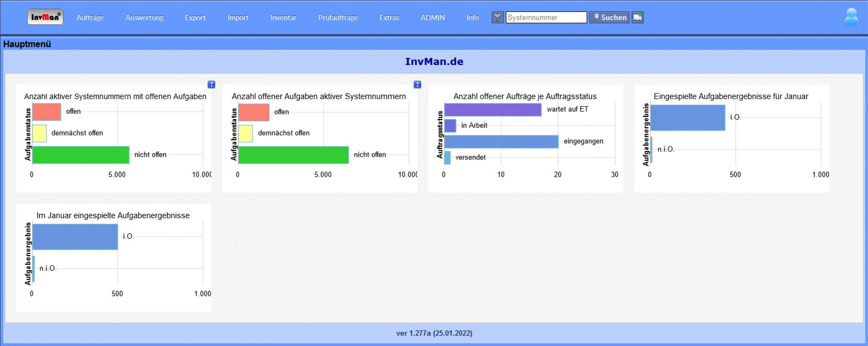Click the InvMan logo button

coord(45,17)
